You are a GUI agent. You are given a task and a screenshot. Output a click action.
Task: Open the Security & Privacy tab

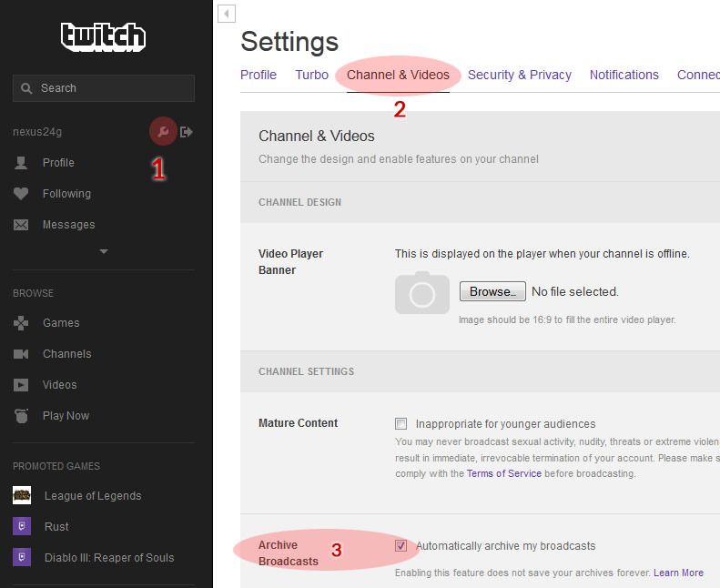point(520,75)
